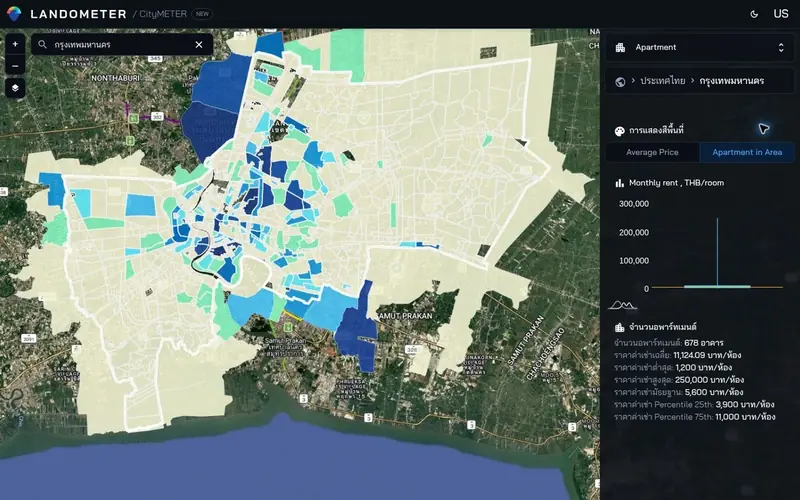The image size is (800, 500).
Task: Open the Apartment property type dropdown
Action: 699,47
